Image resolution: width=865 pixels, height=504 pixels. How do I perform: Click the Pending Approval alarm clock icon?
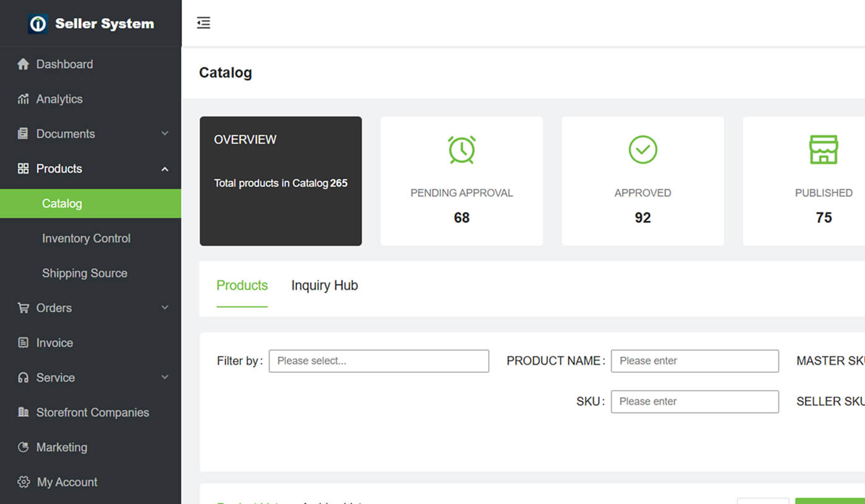(x=462, y=150)
